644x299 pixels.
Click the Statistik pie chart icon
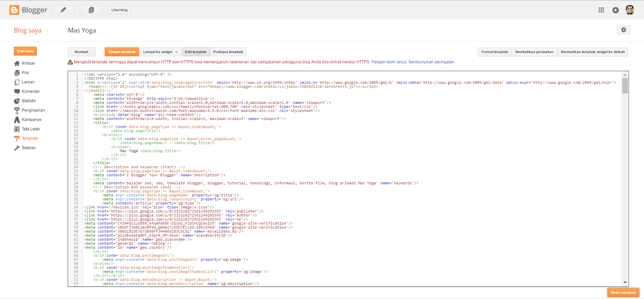tap(17, 101)
